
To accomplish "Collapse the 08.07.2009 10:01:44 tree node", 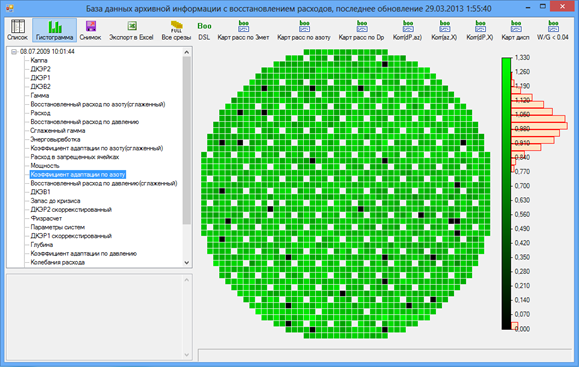I will pos(14,52).
